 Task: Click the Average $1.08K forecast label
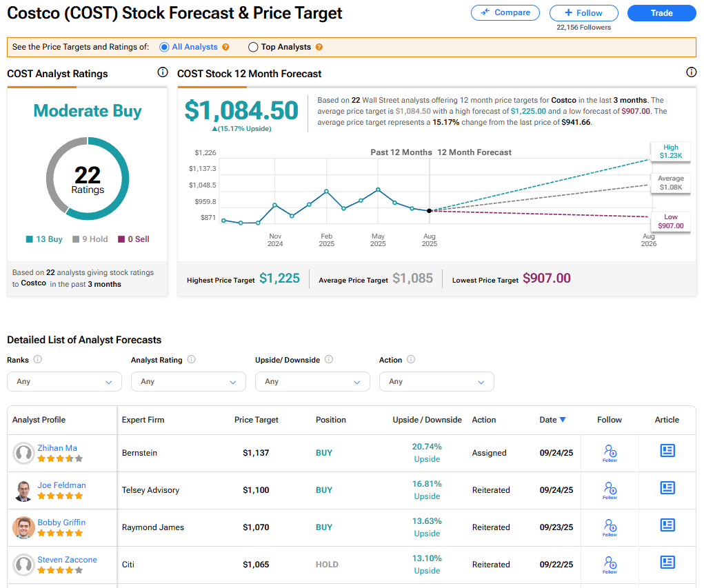671,183
